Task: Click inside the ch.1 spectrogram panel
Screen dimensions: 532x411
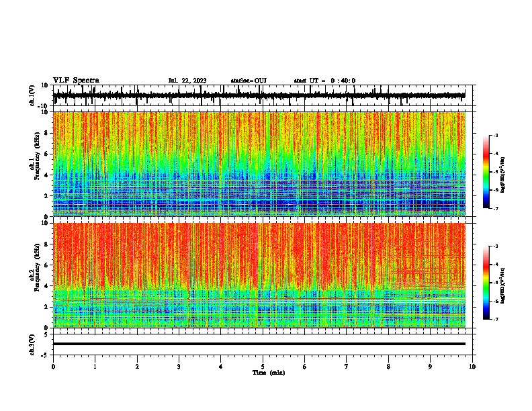Action: point(264,164)
